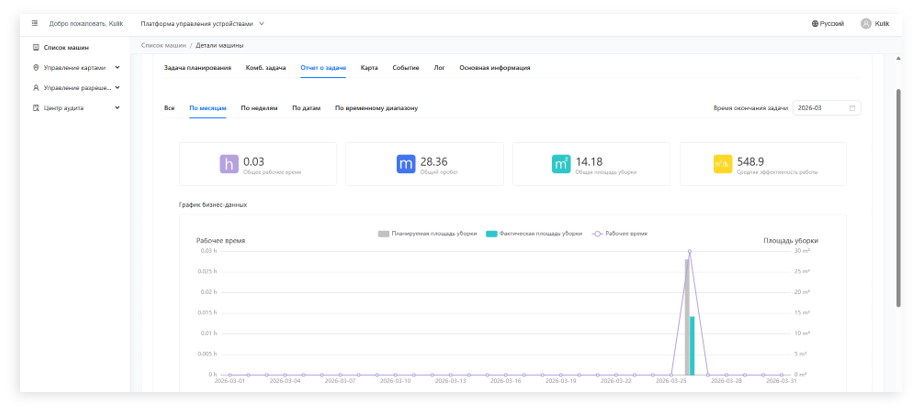Select Отчет о задаче tab
Screen dimensions: 916x412
point(323,68)
